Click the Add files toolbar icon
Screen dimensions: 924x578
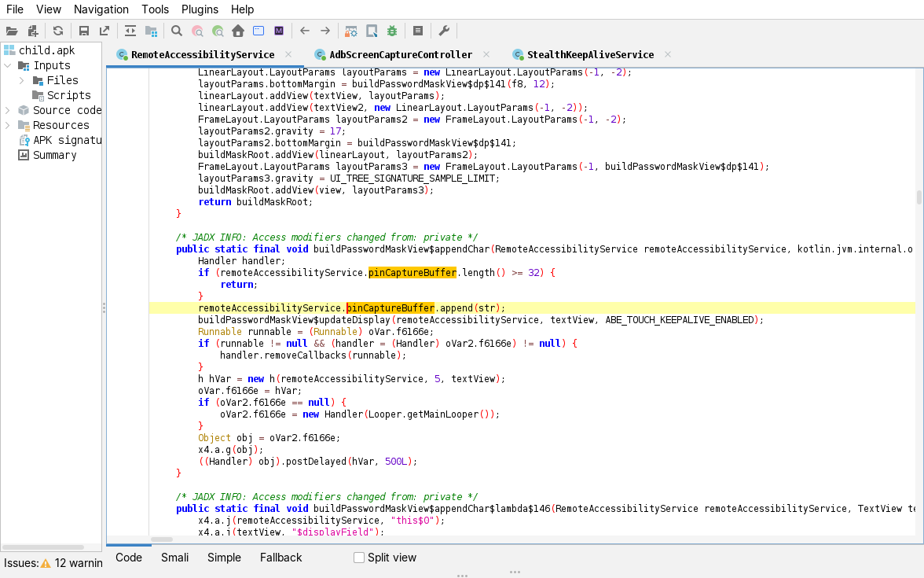pyautogui.click(x=33, y=31)
